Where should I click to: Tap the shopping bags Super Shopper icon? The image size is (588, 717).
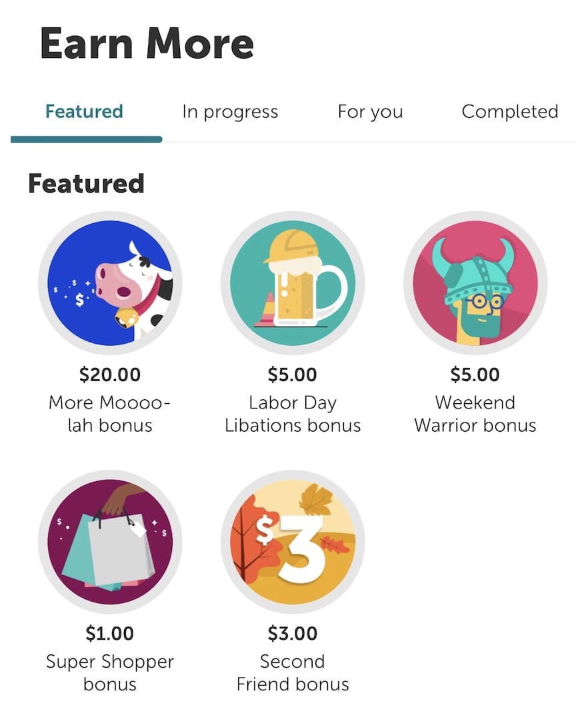(110, 542)
